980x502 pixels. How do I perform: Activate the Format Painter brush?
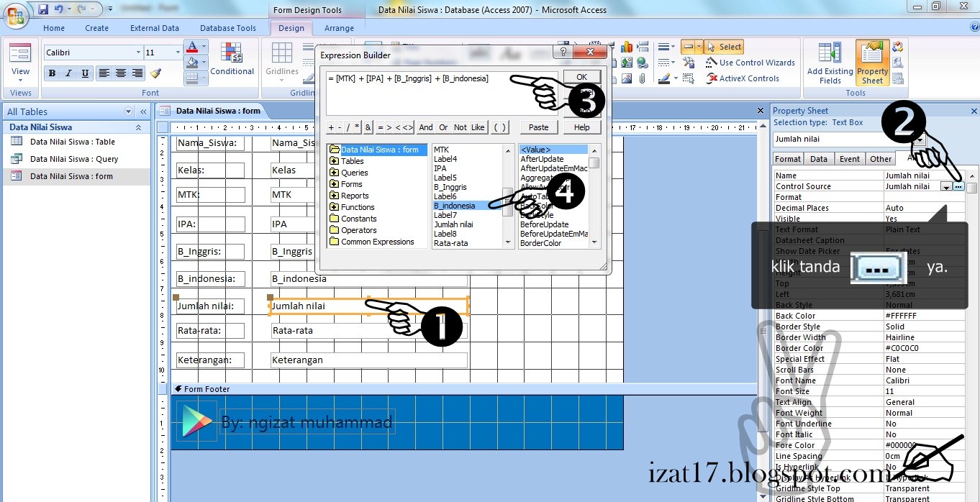tap(156, 73)
